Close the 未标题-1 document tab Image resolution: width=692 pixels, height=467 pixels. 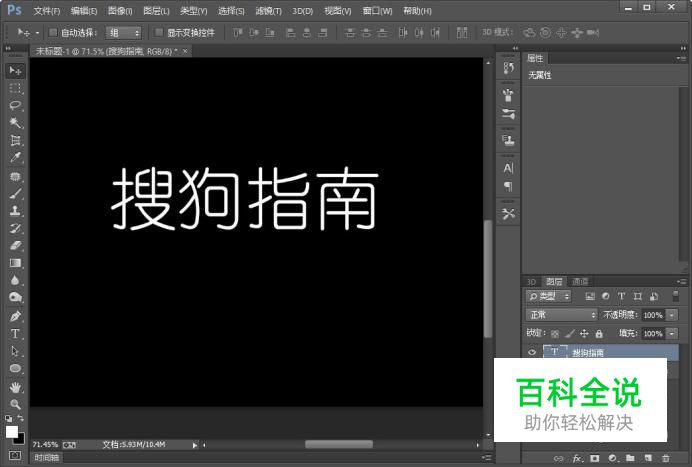coord(185,51)
